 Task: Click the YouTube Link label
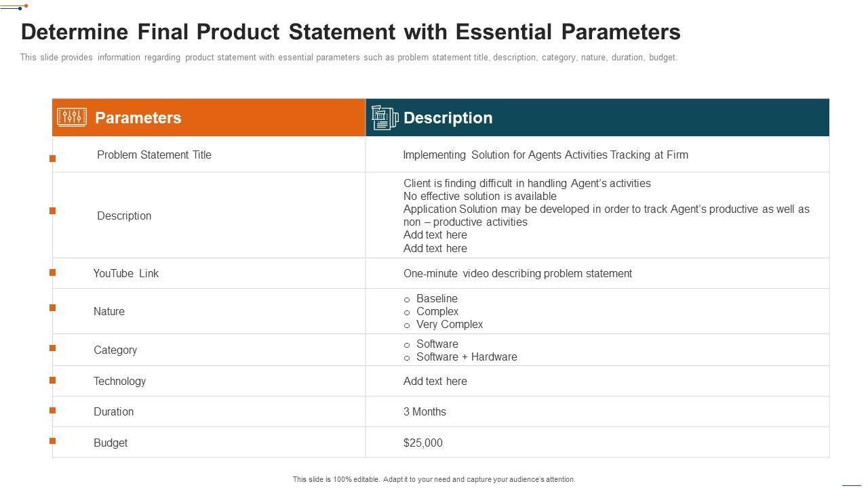126,273
